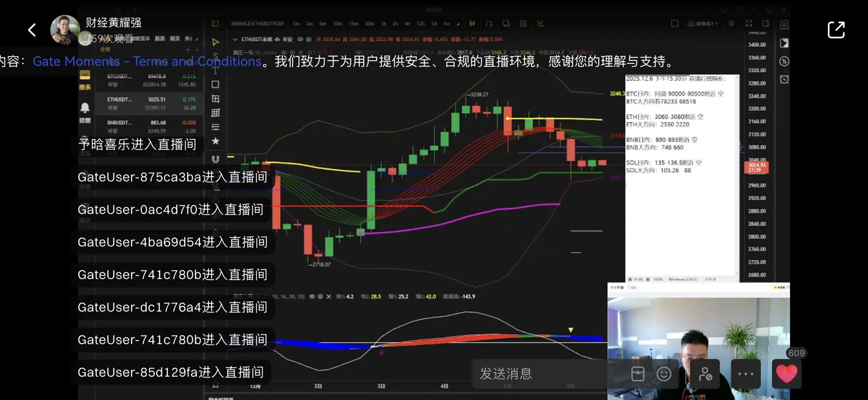
Task: Open the emoji picker in the chat bar
Action: (664, 373)
